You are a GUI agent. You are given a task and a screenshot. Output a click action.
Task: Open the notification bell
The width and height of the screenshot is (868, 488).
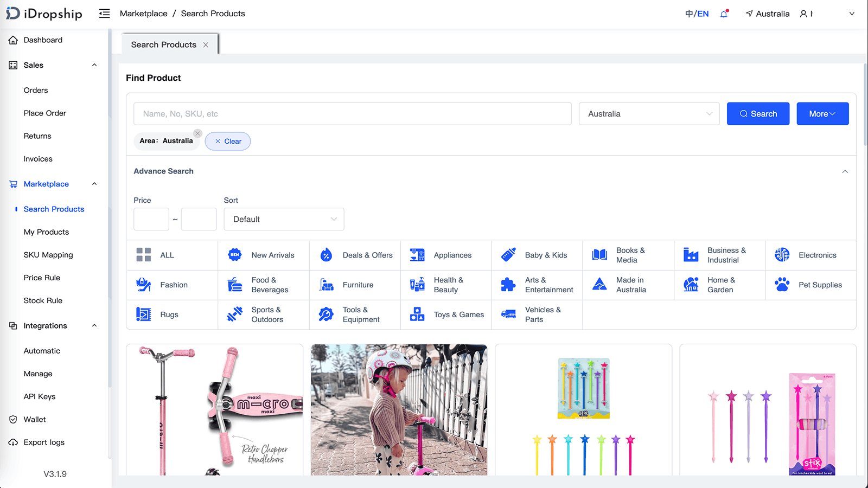coord(724,14)
